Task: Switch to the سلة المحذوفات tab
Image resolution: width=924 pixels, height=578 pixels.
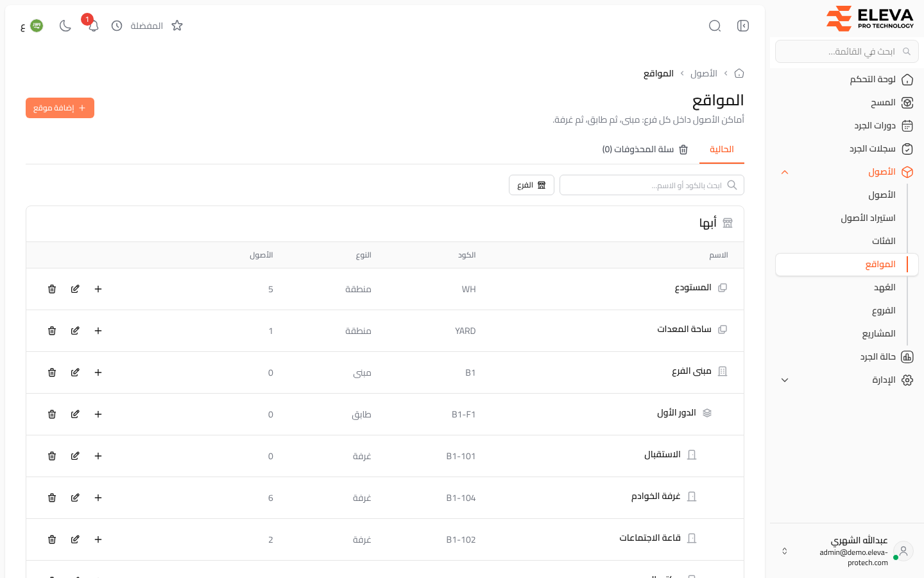Action: [645, 150]
